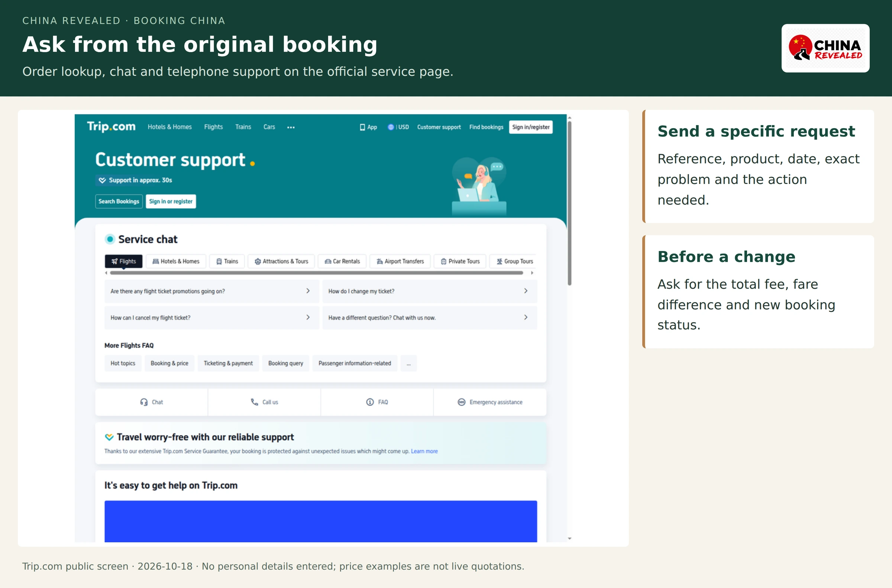Click the left arrow of tab scroller

[106, 273]
